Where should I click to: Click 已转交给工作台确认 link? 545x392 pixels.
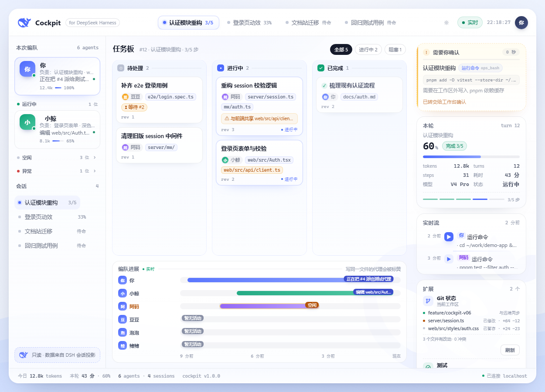[x=444, y=102]
